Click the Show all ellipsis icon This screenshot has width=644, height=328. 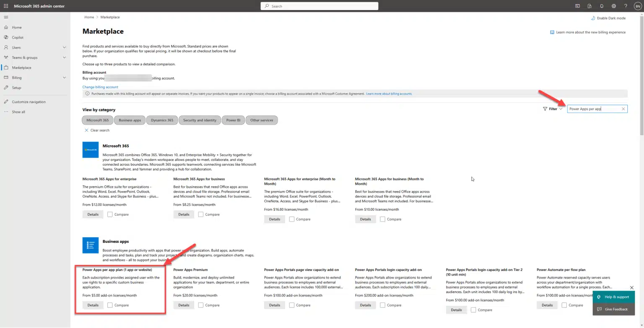[6, 112]
